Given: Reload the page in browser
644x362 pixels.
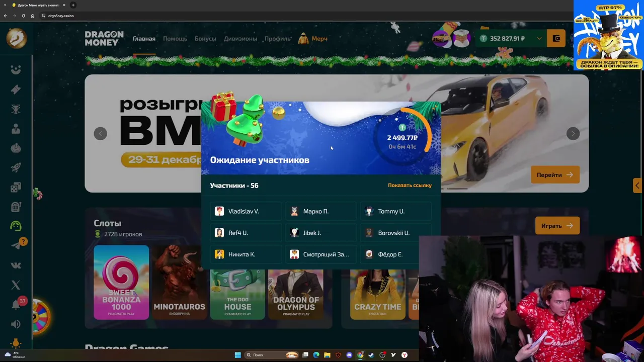Looking at the screenshot, I should pos(23,16).
